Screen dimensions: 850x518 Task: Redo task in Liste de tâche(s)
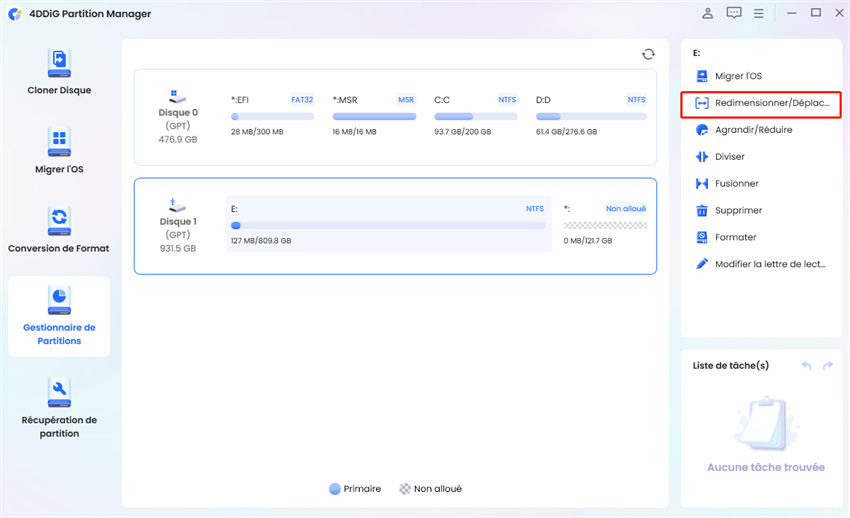828,366
